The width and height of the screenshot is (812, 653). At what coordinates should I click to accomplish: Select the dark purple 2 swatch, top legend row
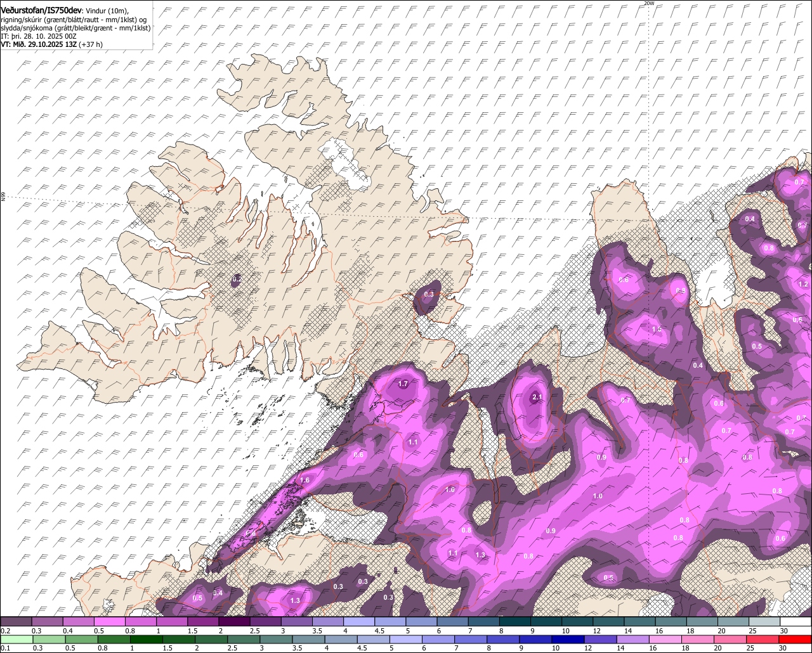pos(234,622)
